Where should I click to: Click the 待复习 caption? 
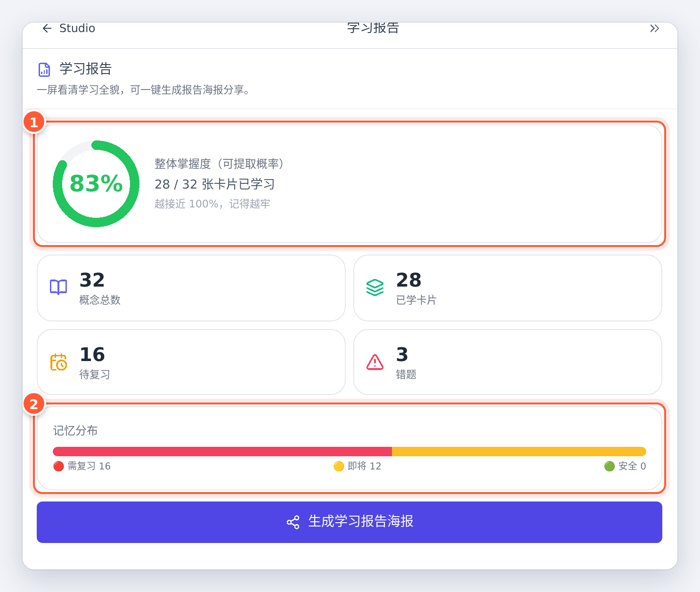point(95,375)
